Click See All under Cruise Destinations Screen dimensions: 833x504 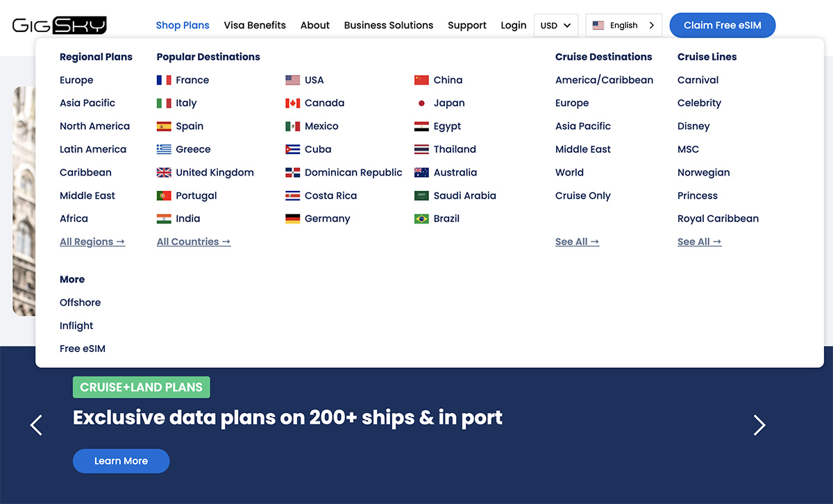pyautogui.click(x=577, y=242)
